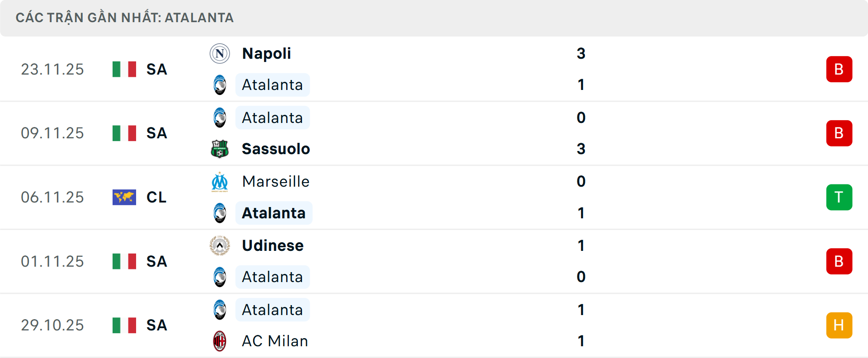Click the Champions League flag icon
Viewport: 868px width, 358px height.
point(124,197)
